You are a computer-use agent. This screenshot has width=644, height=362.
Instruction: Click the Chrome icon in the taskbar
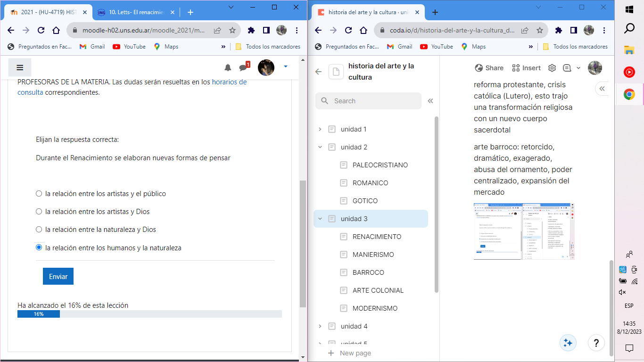coord(629,94)
